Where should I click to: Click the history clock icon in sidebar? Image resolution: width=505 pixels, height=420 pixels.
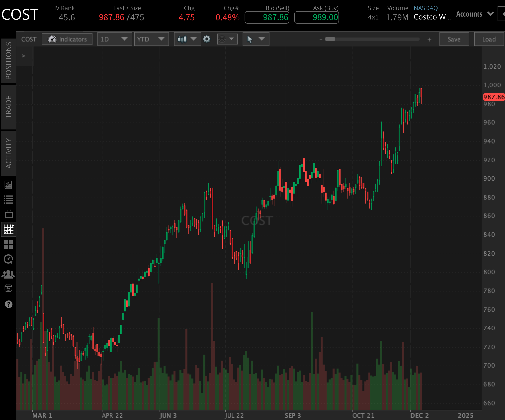point(8,259)
